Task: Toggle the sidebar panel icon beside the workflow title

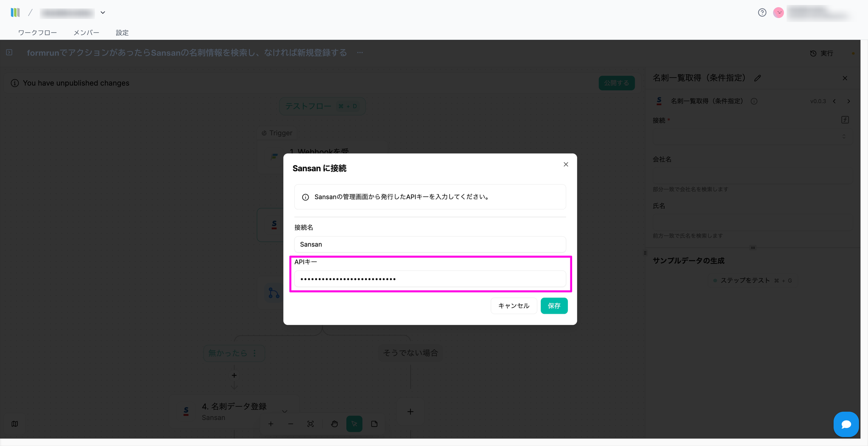Action: point(9,53)
